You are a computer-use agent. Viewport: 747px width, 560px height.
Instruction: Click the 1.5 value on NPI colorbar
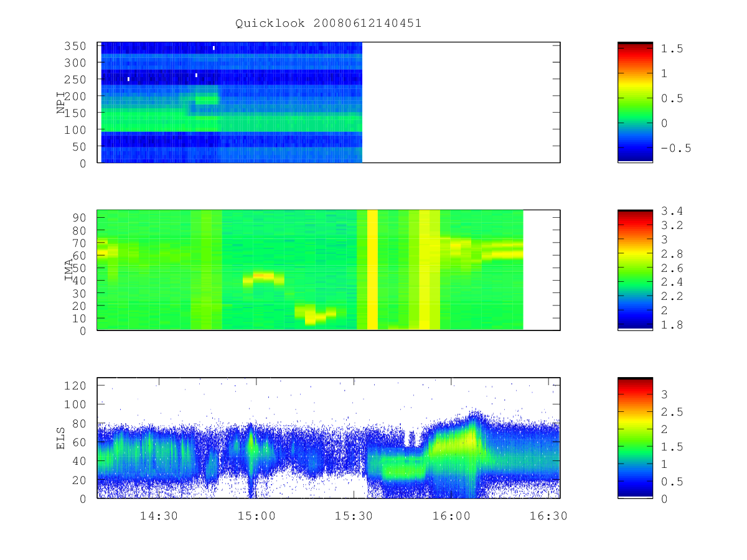(x=672, y=49)
